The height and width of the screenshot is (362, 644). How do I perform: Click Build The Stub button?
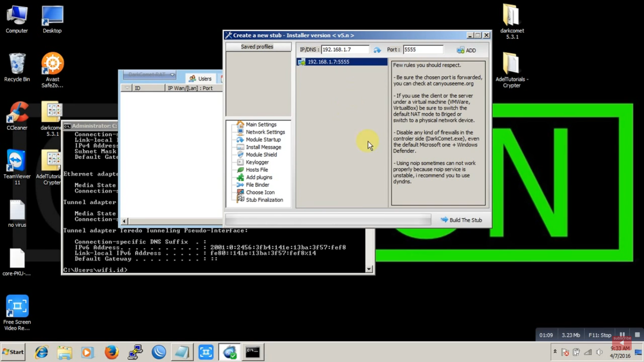461,220
